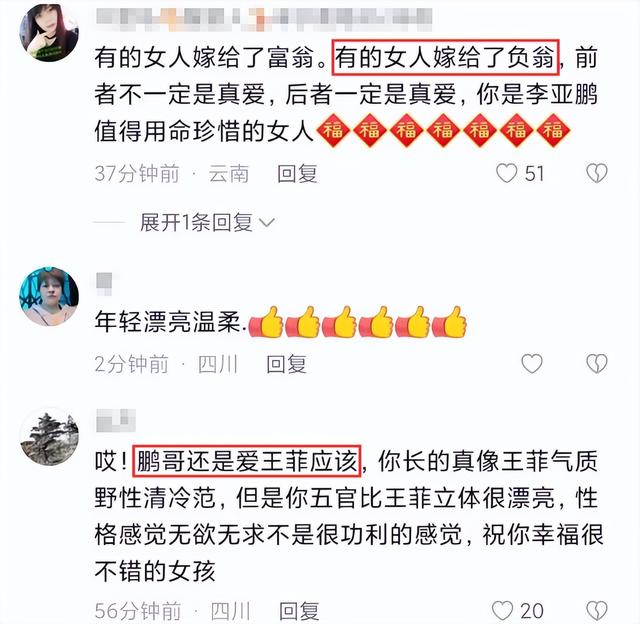Click chevron next to 展开1条回复
Image resolution: width=640 pixels, height=624 pixels.
[267, 223]
